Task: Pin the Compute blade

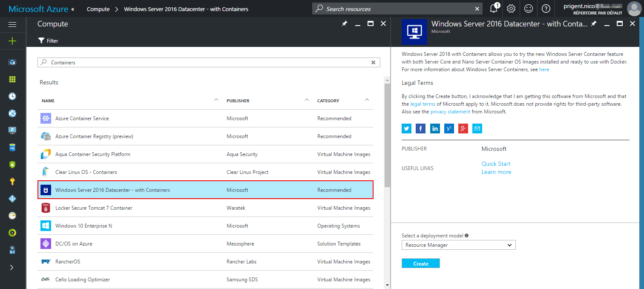Action: 345,24
